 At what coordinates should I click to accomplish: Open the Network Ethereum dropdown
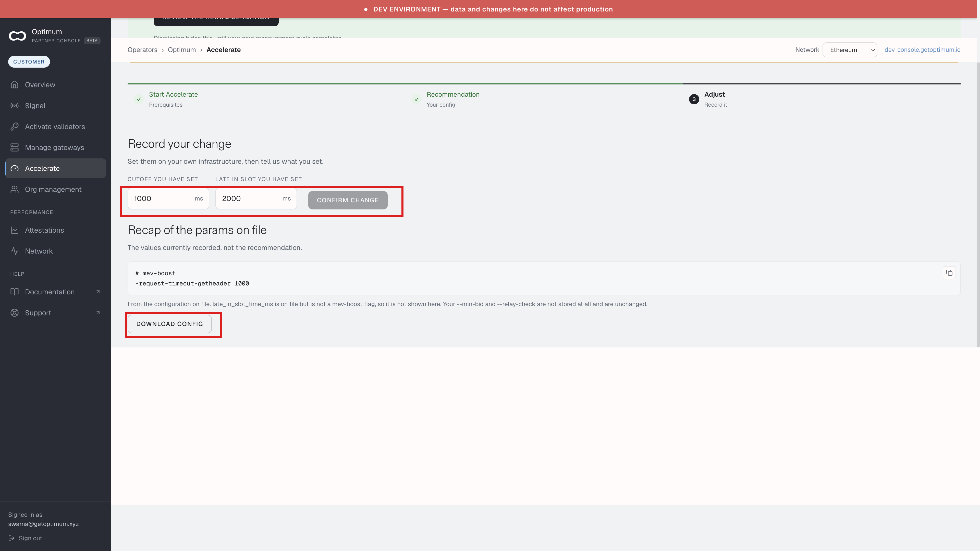pos(850,50)
